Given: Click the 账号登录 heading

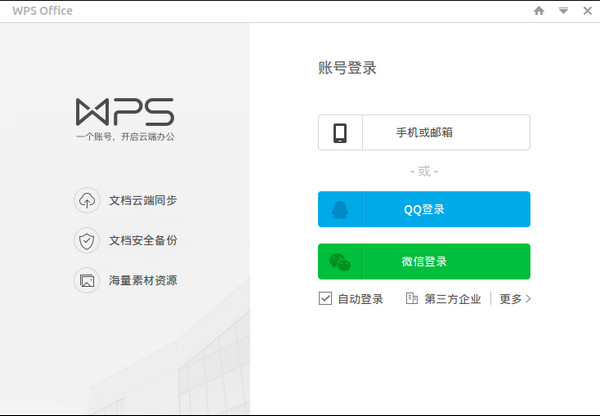Looking at the screenshot, I should (347, 68).
